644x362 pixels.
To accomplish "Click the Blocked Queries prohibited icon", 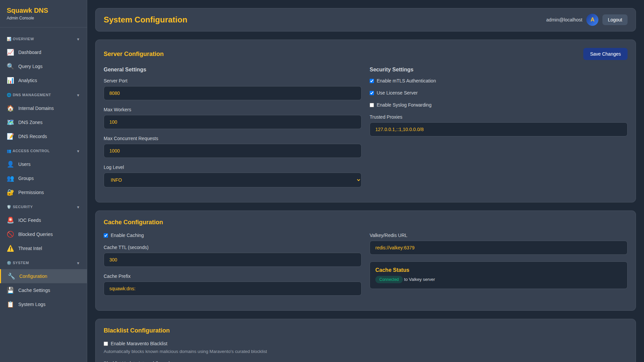I will tap(10, 234).
